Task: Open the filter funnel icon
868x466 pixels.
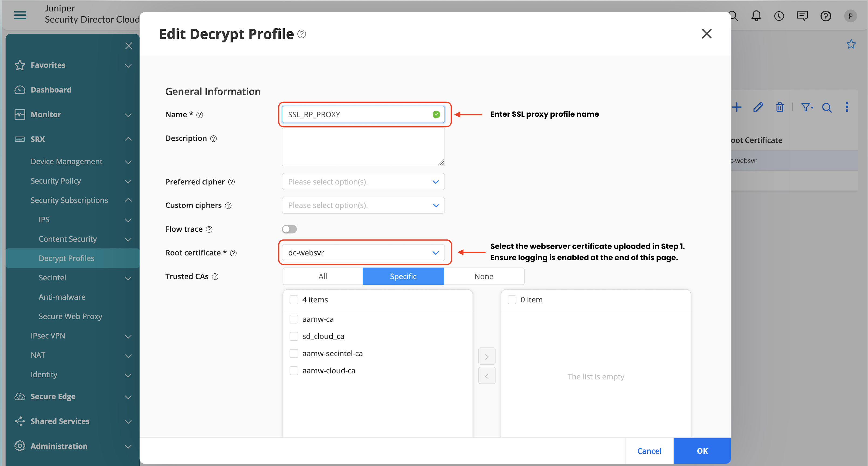Action: tap(806, 107)
